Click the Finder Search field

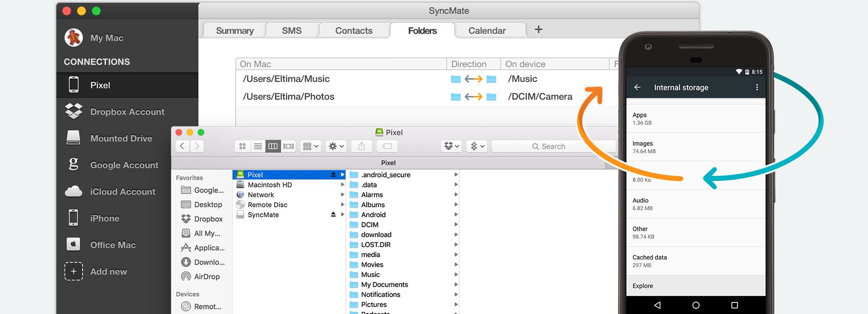coord(553,146)
